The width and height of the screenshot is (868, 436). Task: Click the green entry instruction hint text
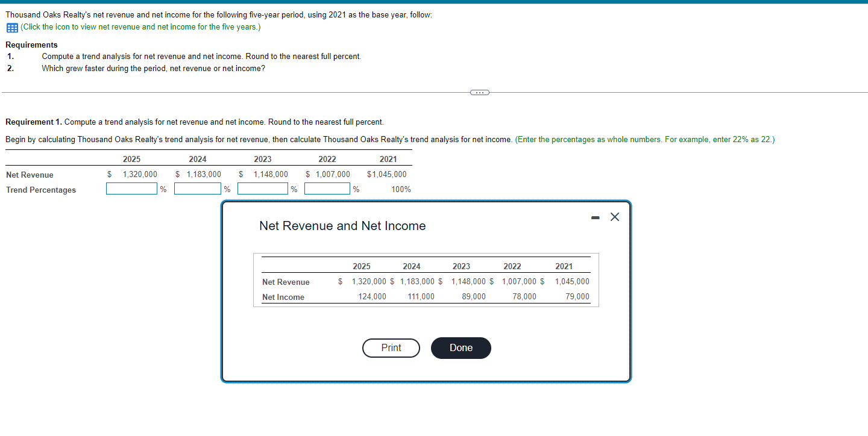tap(645, 140)
